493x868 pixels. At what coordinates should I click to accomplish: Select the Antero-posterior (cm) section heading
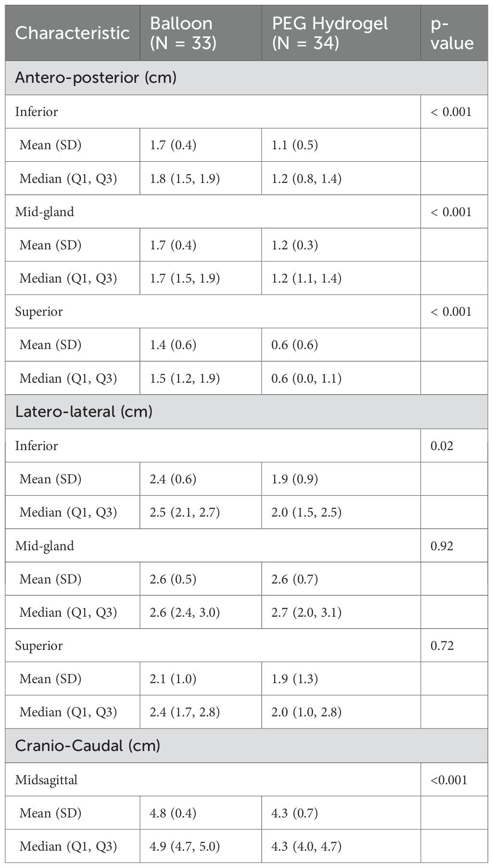pyautogui.click(x=96, y=78)
